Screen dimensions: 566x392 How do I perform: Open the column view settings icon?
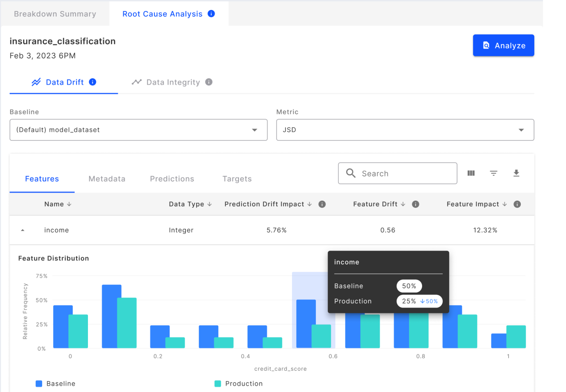471,173
